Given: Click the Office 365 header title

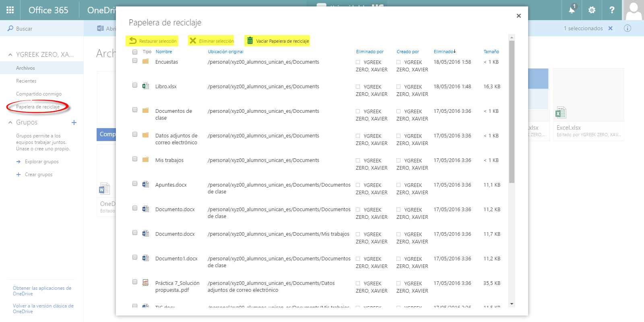Looking at the screenshot, I should pyautogui.click(x=48, y=10).
